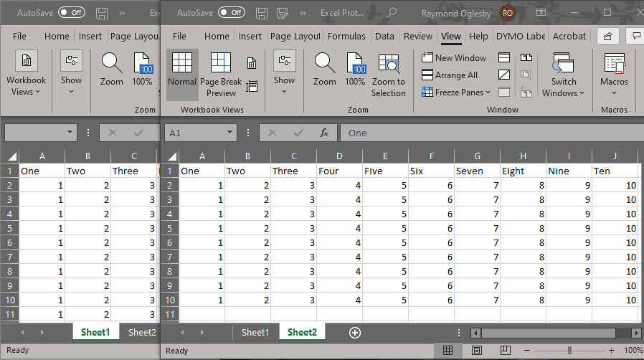Open Workbook Views dropdown in left window
644x360 pixels.
coord(26,73)
